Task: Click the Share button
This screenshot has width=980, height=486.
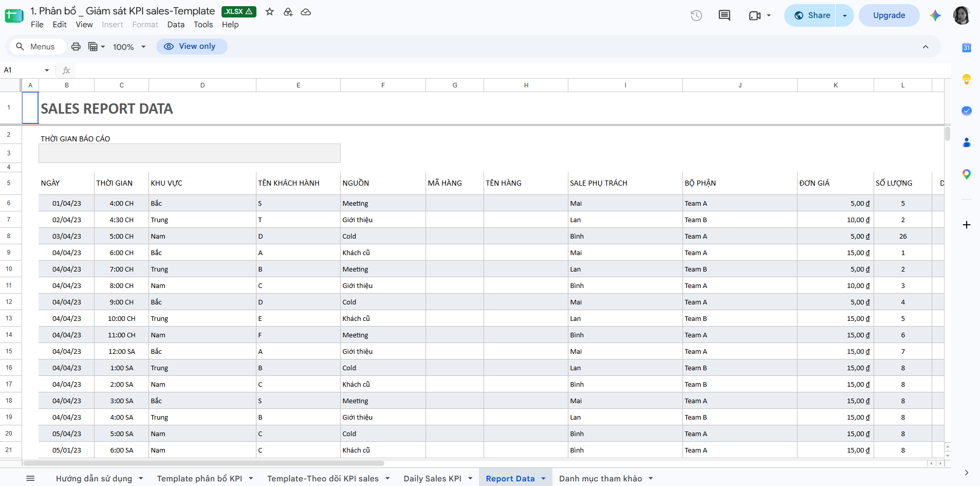Action: (812, 15)
